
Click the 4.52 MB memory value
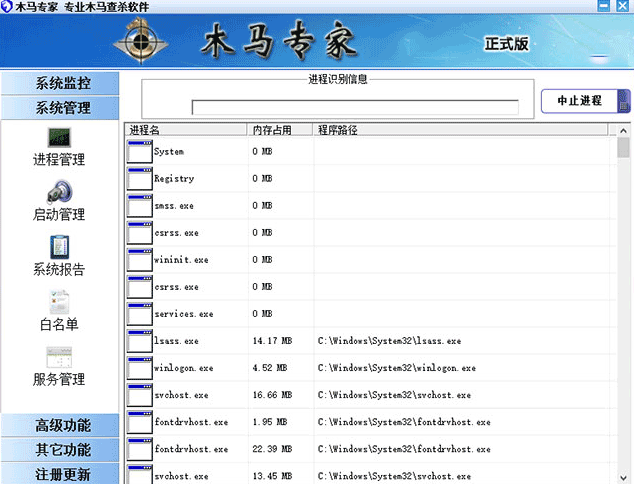(x=270, y=368)
